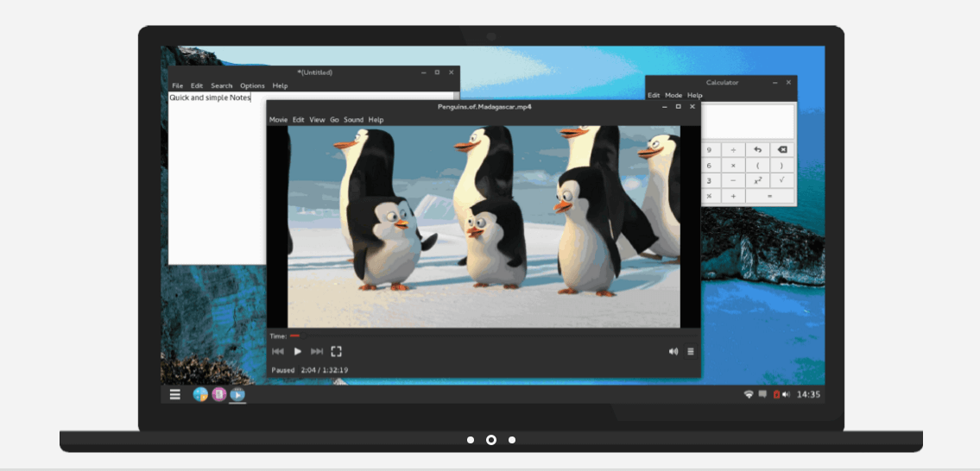Click the calculator undo arrow key
980x471 pixels.
[x=757, y=150]
